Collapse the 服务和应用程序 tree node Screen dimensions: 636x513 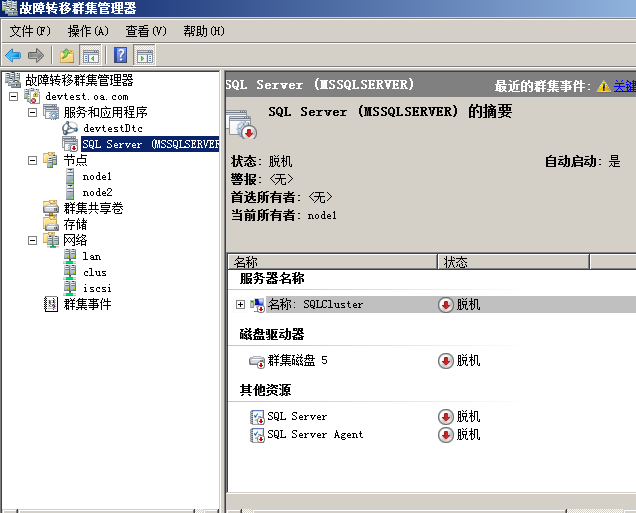pyautogui.click(x=32, y=112)
